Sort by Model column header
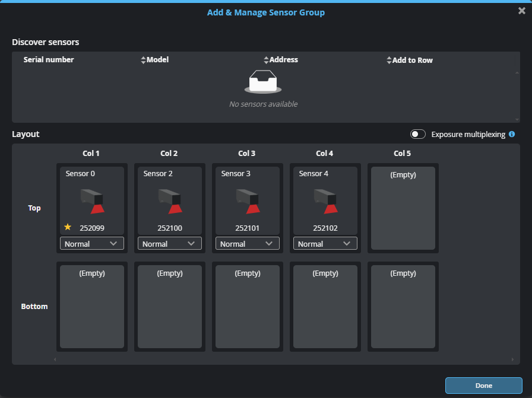This screenshot has width=532, height=398. coord(157,60)
